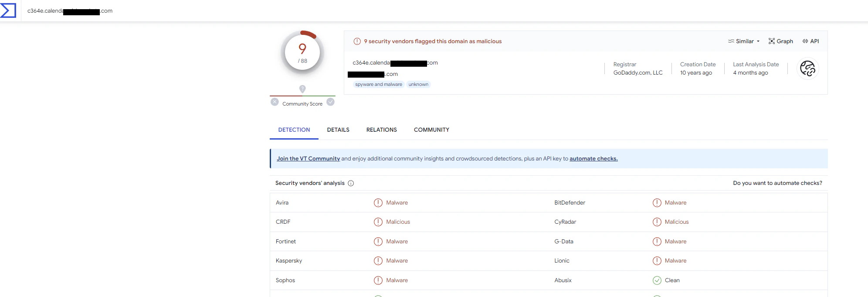Viewport: 868px width, 297px height.
Task: Click Fortinet malware warning icon
Action: pyautogui.click(x=378, y=242)
